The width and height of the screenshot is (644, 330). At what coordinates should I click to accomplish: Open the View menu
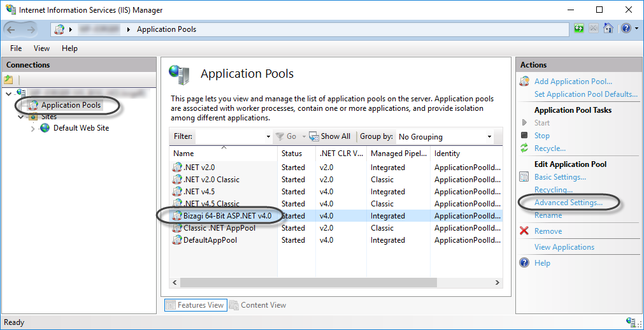(x=41, y=48)
